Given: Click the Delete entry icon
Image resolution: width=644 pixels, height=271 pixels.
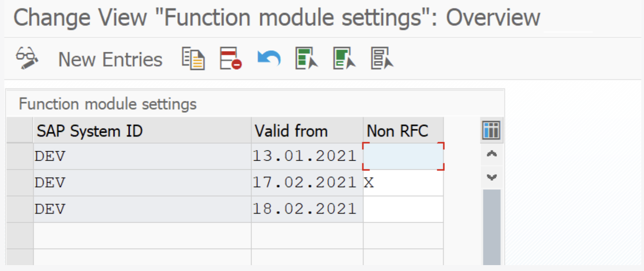Looking at the screenshot, I should point(230,59).
